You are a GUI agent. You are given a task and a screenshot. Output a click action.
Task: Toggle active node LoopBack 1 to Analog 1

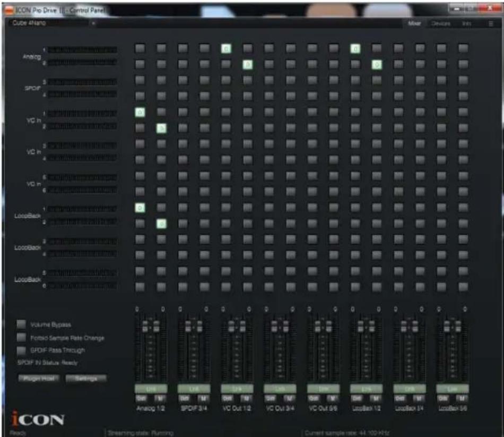pyautogui.click(x=140, y=208)
